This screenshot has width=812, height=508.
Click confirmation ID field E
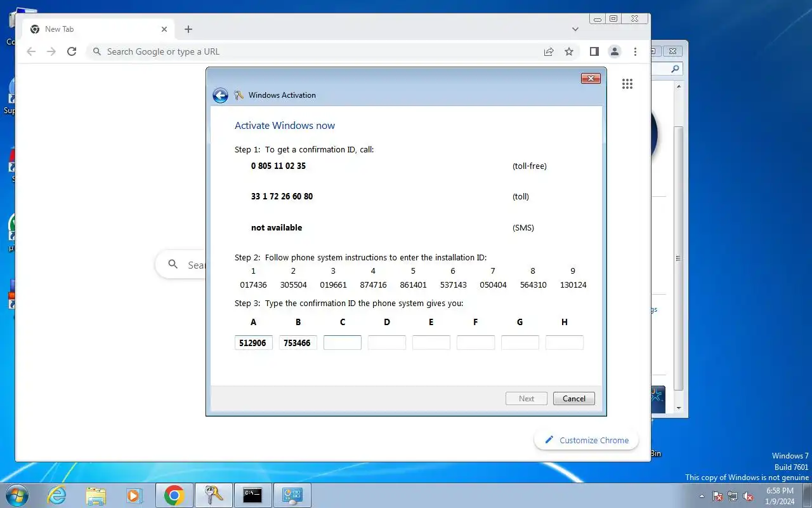[x=431, y=343]
